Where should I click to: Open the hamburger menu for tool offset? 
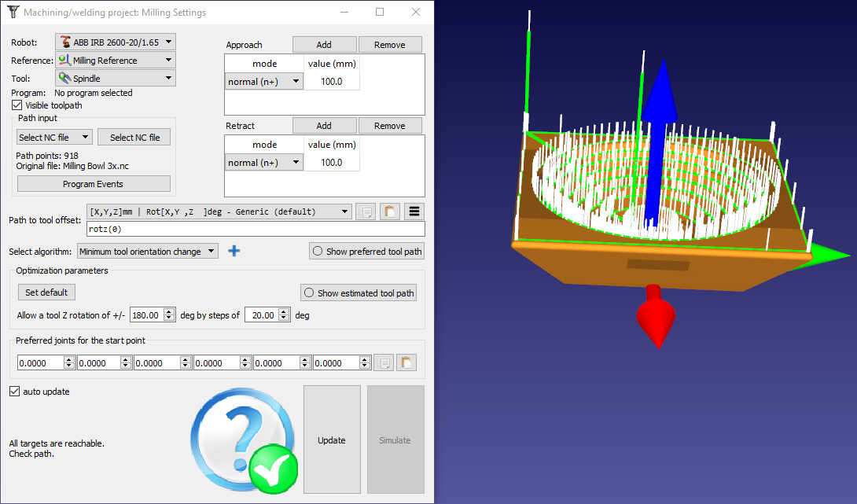coord(414,212)
